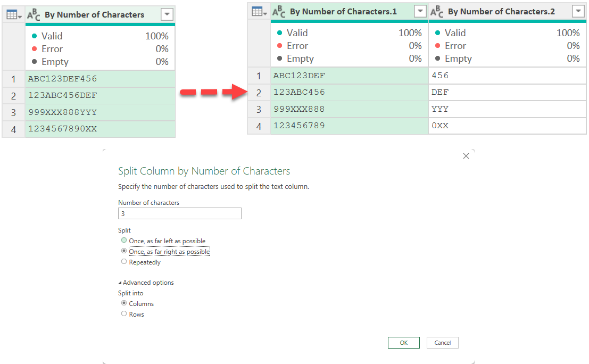
Task: Select 'Once, as far left as possible'
Action: (124, 241)
